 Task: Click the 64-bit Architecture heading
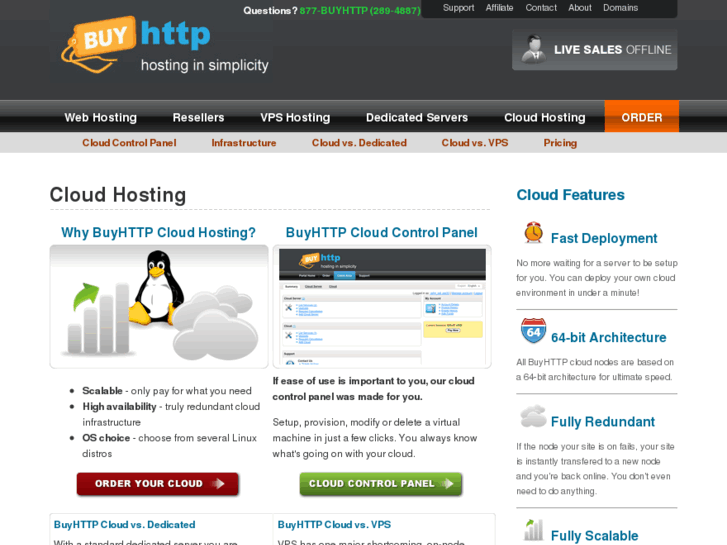[x=608, y=338]
